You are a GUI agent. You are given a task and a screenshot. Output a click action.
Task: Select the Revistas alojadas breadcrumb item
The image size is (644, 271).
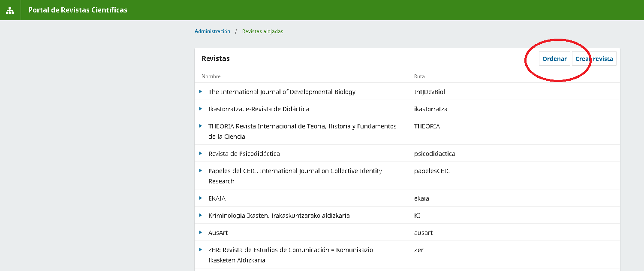(x=262, y=31)
